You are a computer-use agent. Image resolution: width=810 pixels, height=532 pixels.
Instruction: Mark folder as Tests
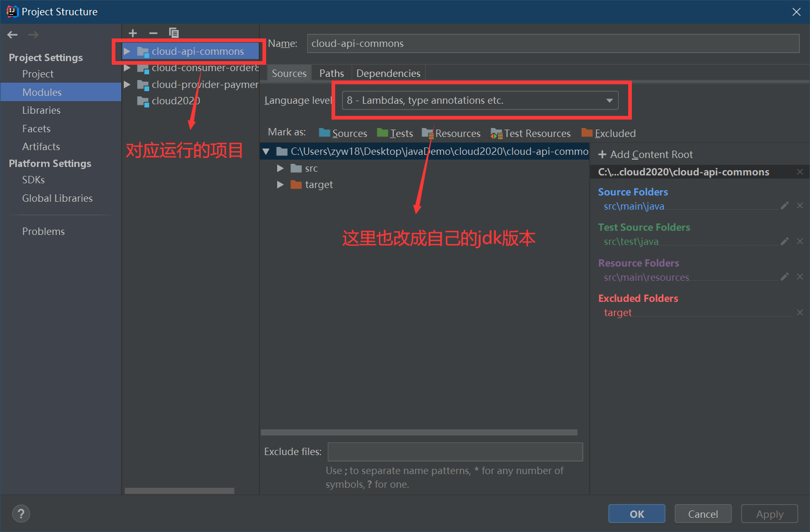395,133
